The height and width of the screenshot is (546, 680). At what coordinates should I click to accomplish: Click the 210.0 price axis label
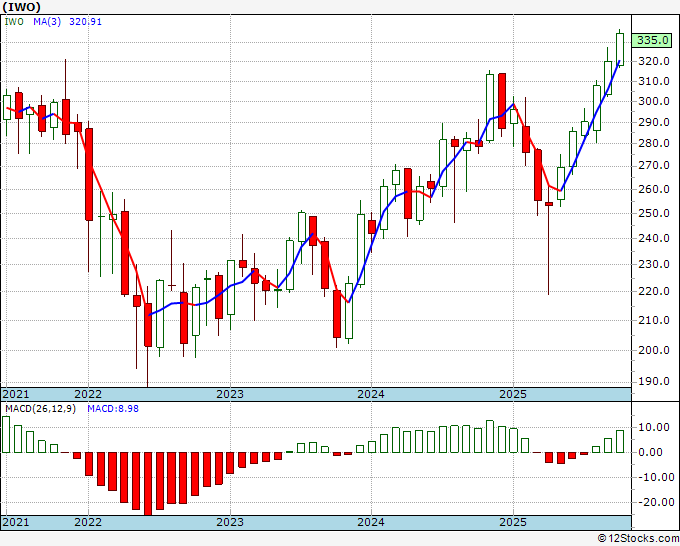(654, 320)
